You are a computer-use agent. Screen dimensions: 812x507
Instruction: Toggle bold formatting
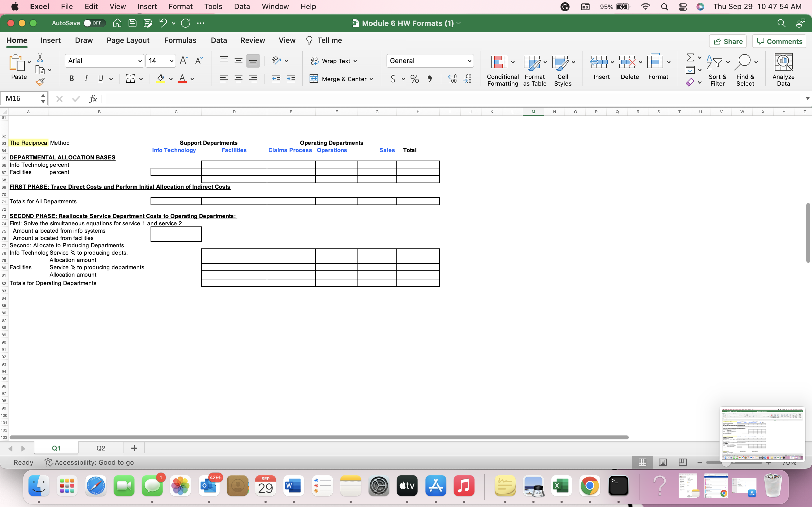[x=71, y=79]
